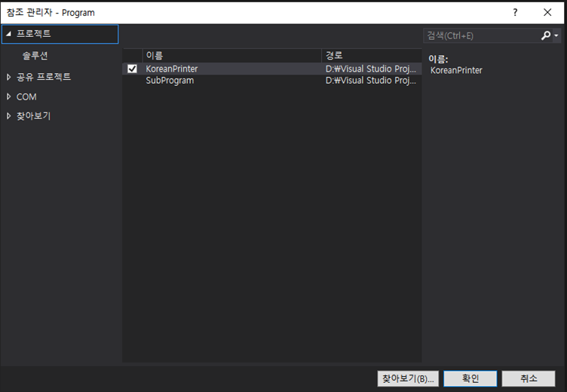Select 솔루션 subcategory
567x392 pixels.
(35, 56)
